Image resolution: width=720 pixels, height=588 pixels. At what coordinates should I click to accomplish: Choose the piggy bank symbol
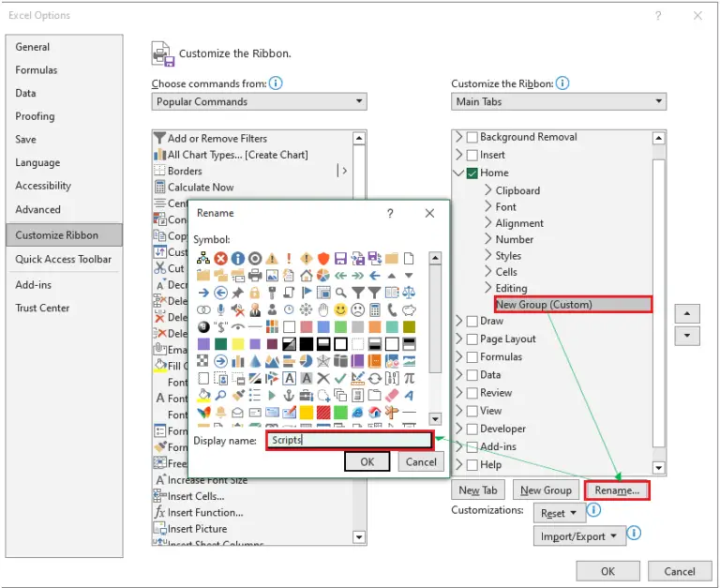[x=409, y=309]
